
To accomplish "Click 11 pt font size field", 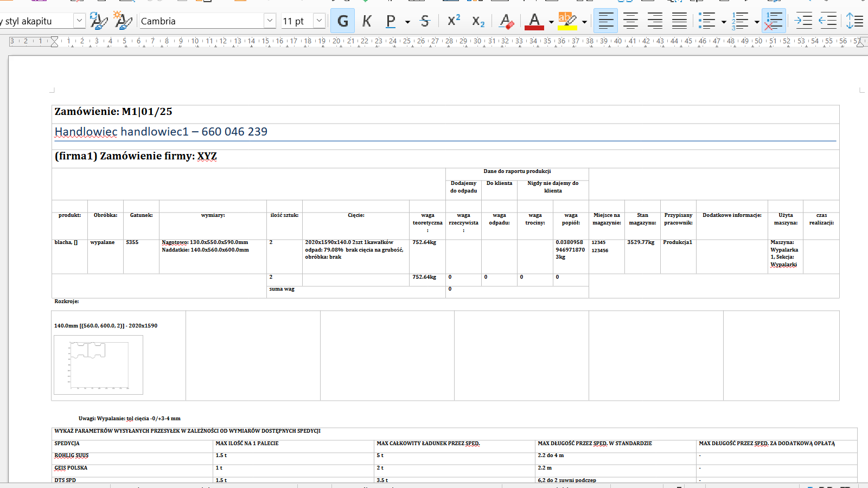I will [x=297, y=21].
